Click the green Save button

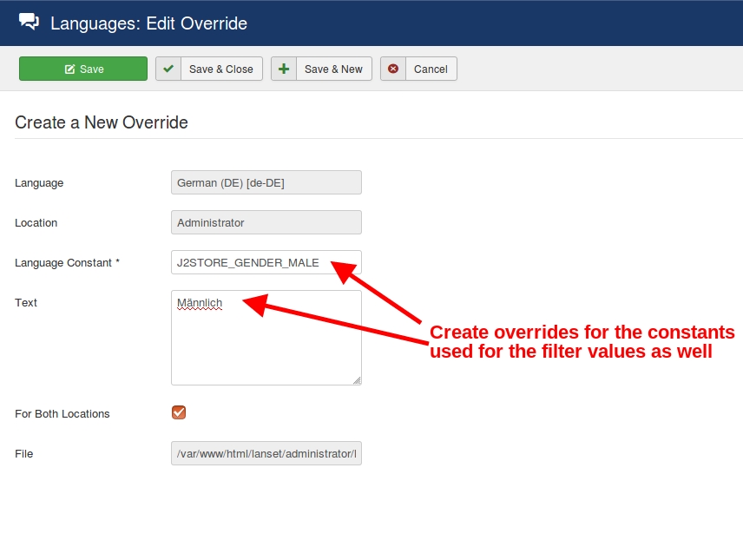(83, 69)
